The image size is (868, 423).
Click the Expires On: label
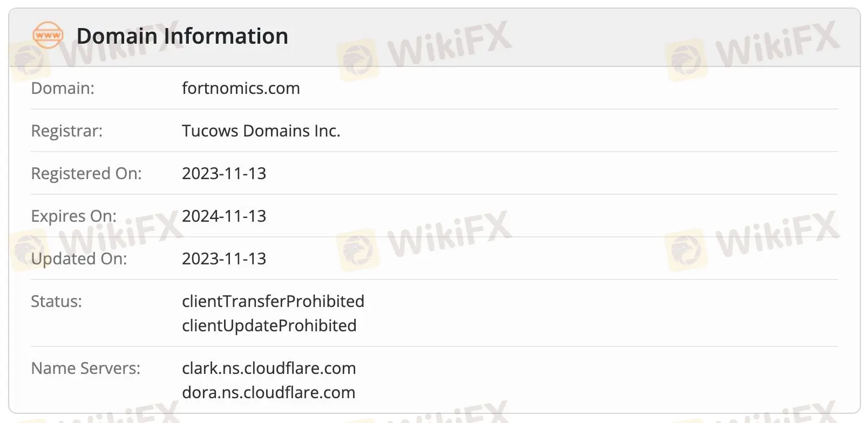tap(73, 216)
